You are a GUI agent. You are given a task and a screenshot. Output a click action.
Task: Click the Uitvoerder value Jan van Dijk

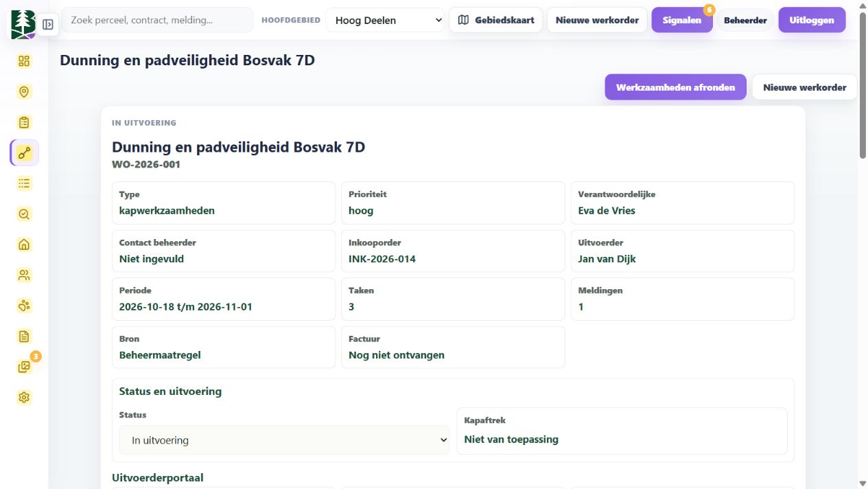(x=607, y=259)
